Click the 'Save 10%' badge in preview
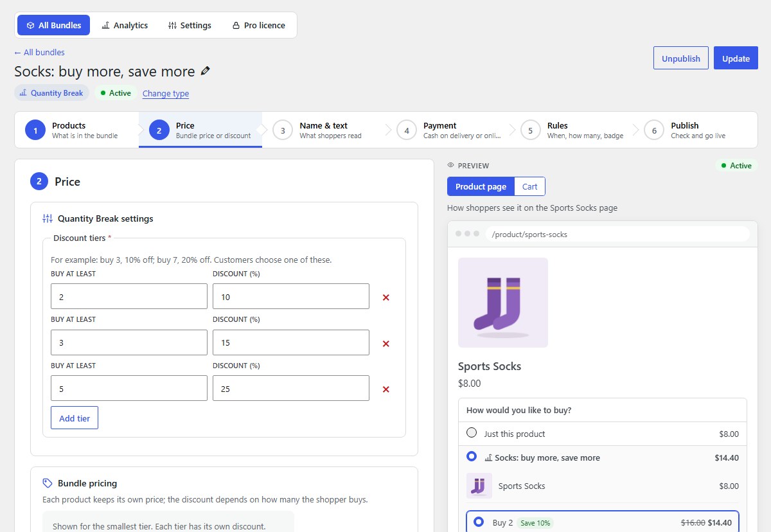Screen dimensions: 771x532 tap(535, 523)
